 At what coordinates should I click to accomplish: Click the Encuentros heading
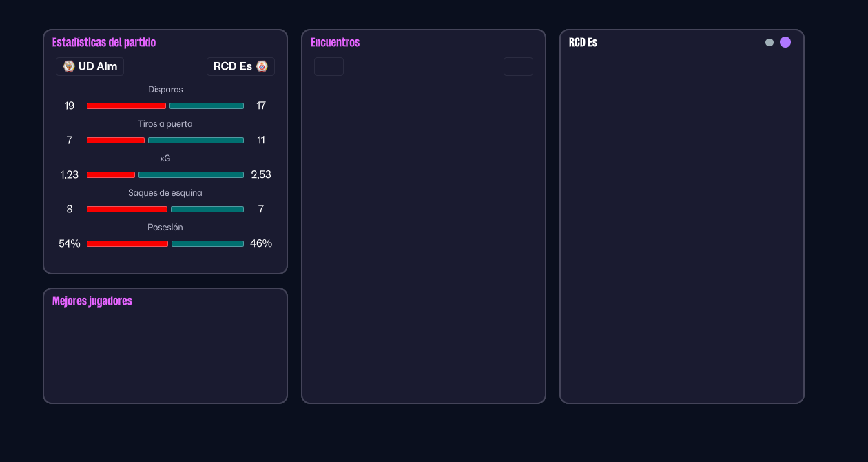click(x=335, y=42)
